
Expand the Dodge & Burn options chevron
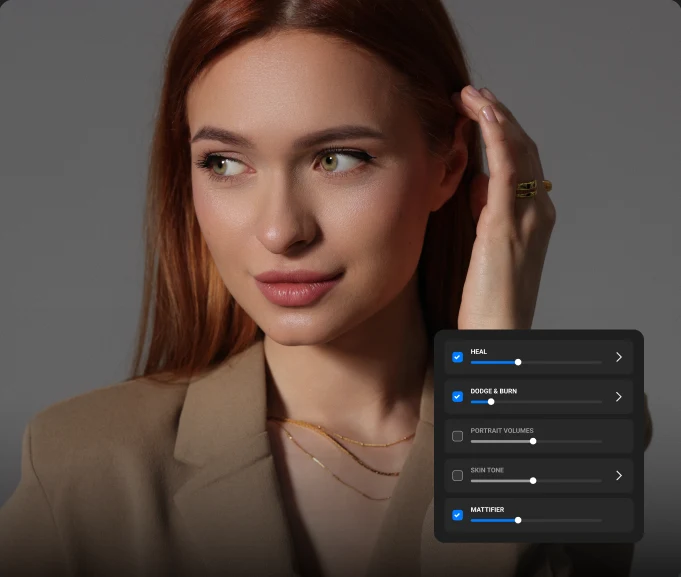coord(619,396)
